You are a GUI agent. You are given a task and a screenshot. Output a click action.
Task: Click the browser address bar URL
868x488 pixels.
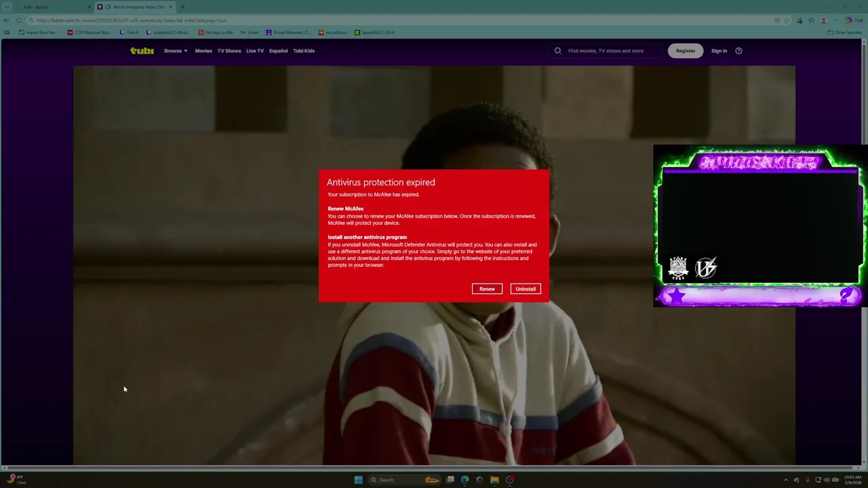(132, 20)
